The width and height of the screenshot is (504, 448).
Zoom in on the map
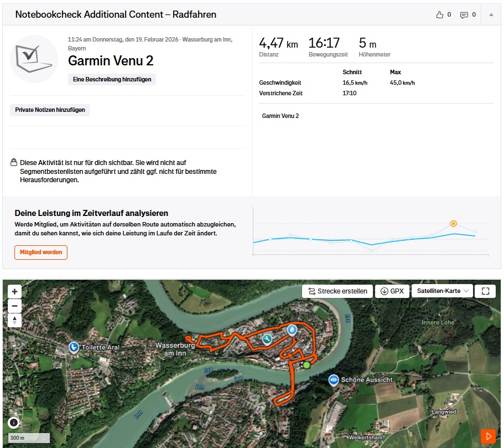[x=14, y=291]
